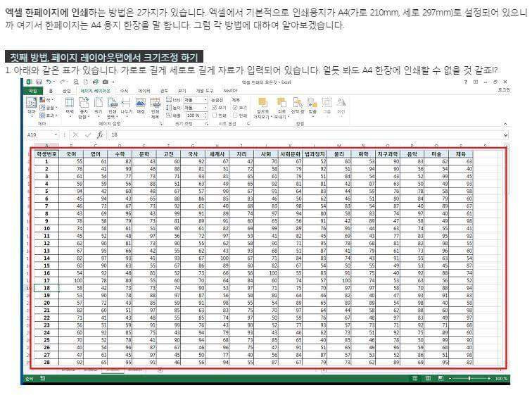
Task: Switch to Page Layout view in status bar
Action: click(428, 378)
